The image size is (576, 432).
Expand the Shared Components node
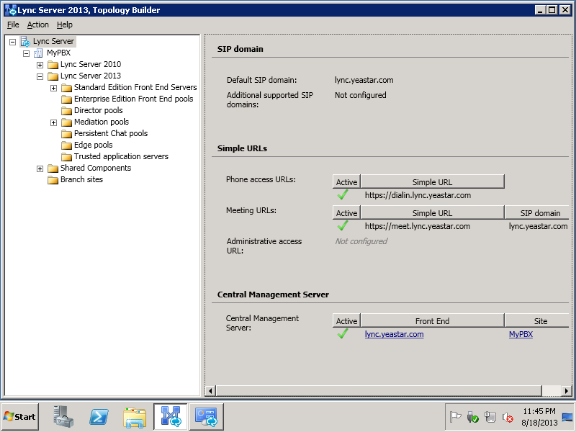[x=40, y=169]
